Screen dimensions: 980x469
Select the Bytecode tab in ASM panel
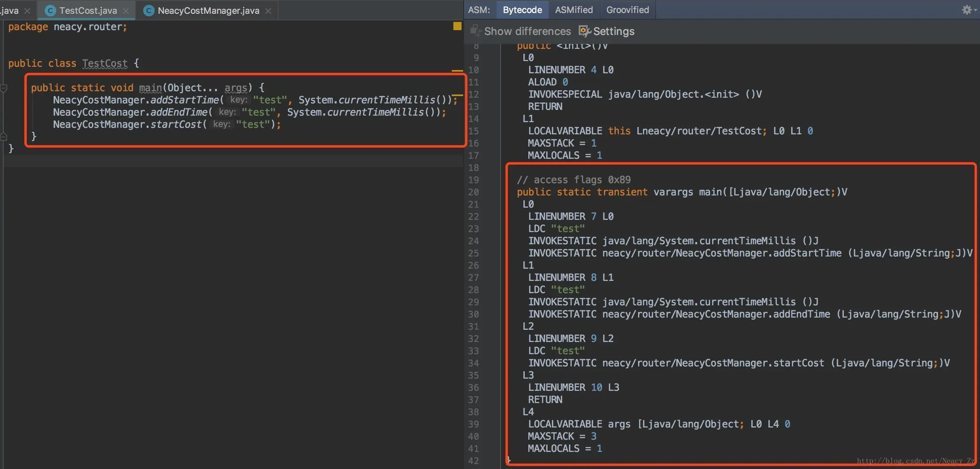click(522, 10)
